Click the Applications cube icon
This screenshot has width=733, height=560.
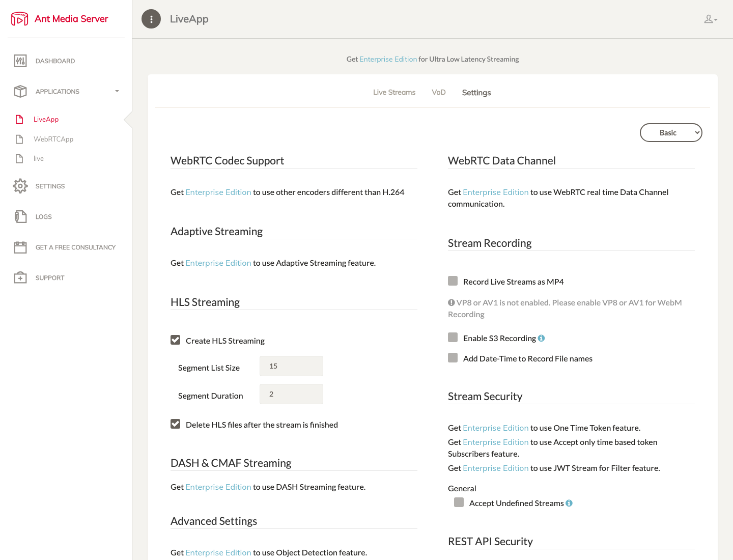point(20,92)
